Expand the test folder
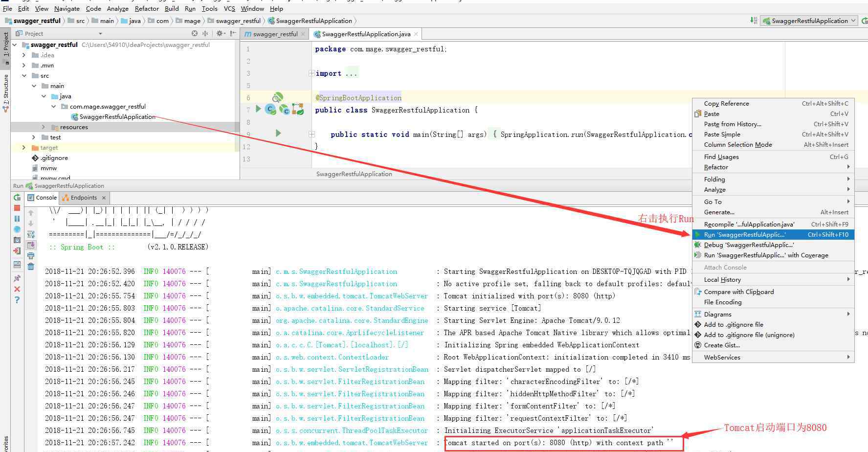 click(34, 137)
